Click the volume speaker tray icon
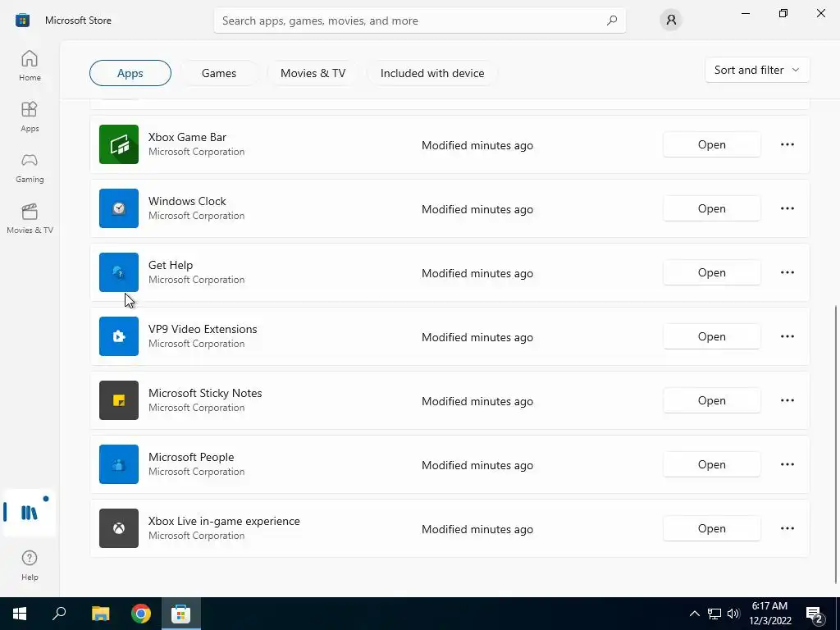The height and width of the screenshot is (630, 840). pos(733,614)
